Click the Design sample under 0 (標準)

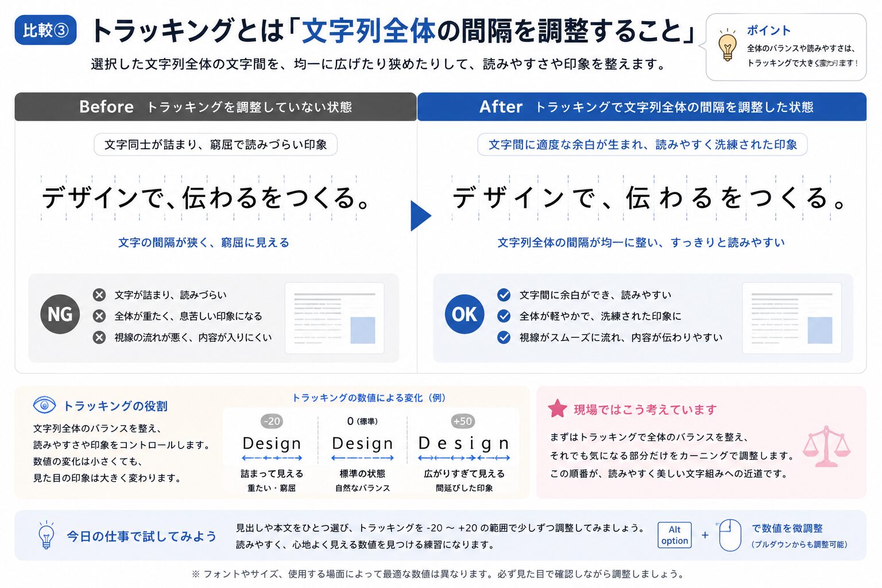coord(363,443)
